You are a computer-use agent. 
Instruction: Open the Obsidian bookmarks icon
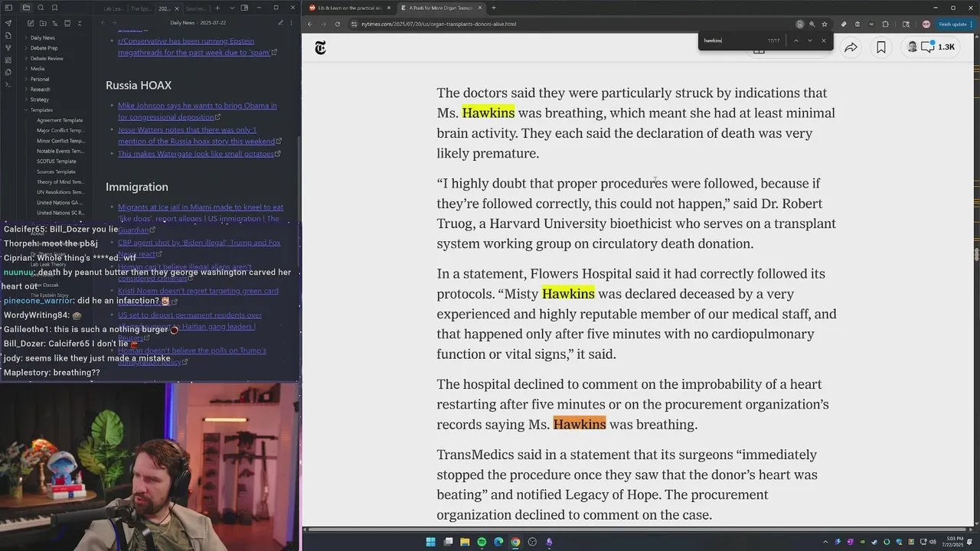pyautogui.click(x=54, y=8)
